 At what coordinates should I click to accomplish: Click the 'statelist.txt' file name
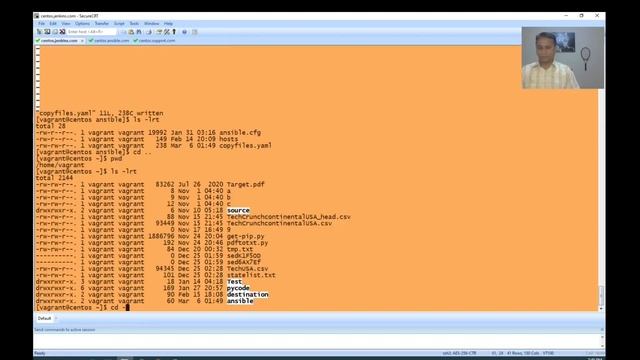point(251,275)
